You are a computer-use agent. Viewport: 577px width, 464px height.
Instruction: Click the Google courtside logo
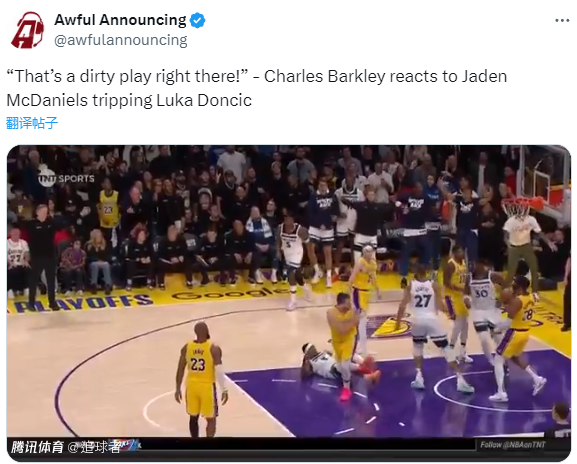tap(230, 294)
